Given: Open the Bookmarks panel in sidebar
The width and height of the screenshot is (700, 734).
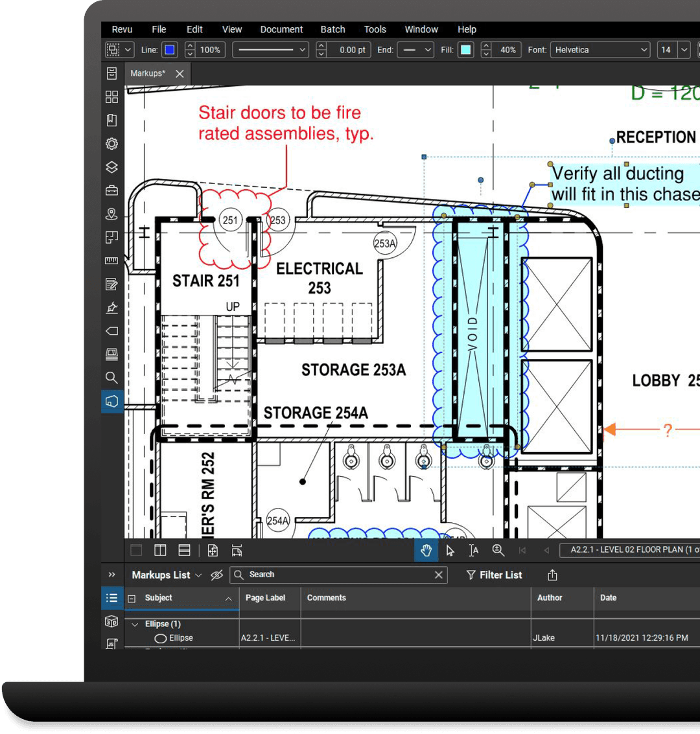Looking at the screenshot, I should 111,120.
